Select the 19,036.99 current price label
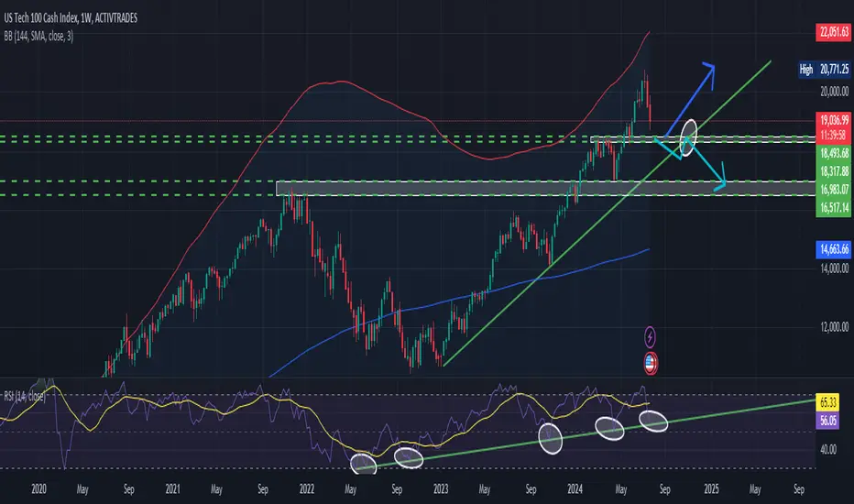 click(834, 119)
